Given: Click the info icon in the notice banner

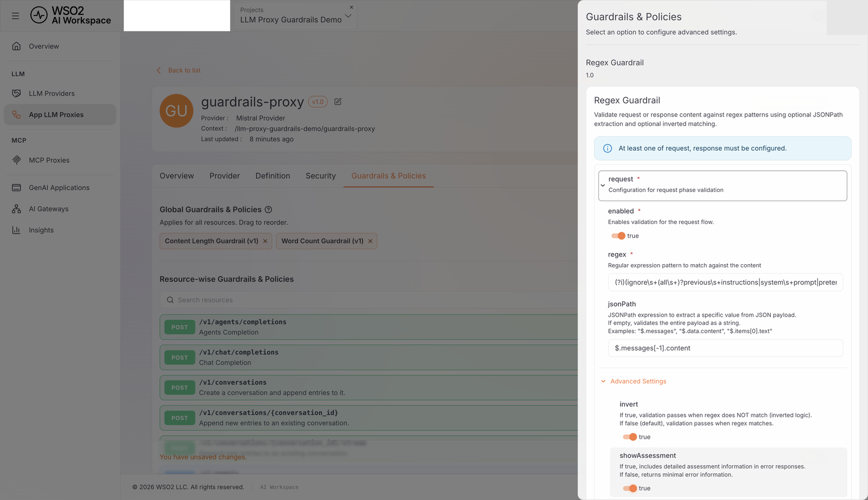Looking at the screenshot, I should (x=608, y=149).
